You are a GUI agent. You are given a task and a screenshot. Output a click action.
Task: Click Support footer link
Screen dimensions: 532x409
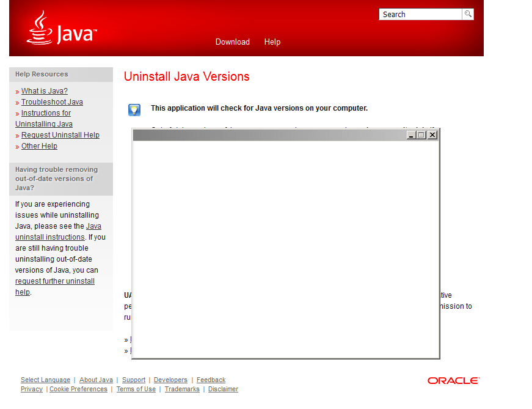pos(134,380)
